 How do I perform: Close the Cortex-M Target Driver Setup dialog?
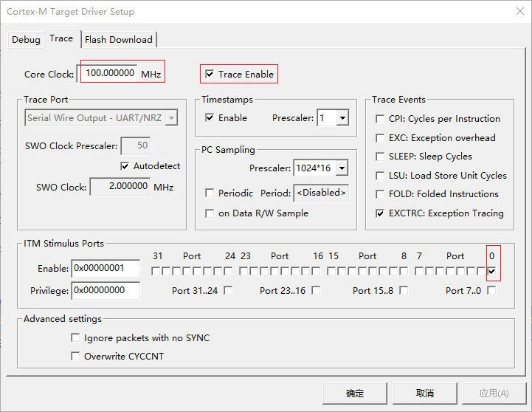coord(520,11)
